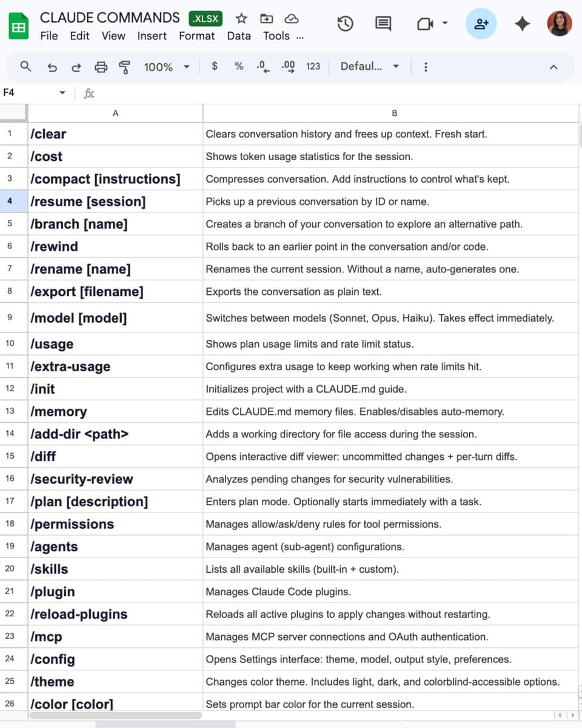The image size is (582, 728).
Task: Click the undo arrow
Action: click(x=53, y=67)
